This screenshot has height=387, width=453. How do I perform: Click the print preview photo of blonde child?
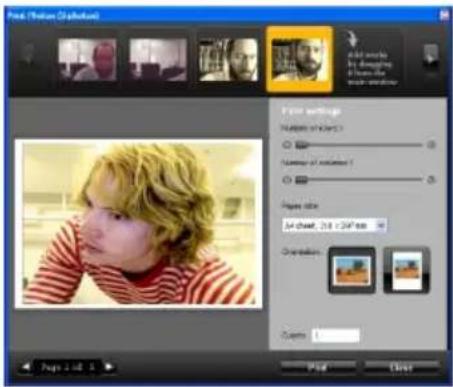139,224
